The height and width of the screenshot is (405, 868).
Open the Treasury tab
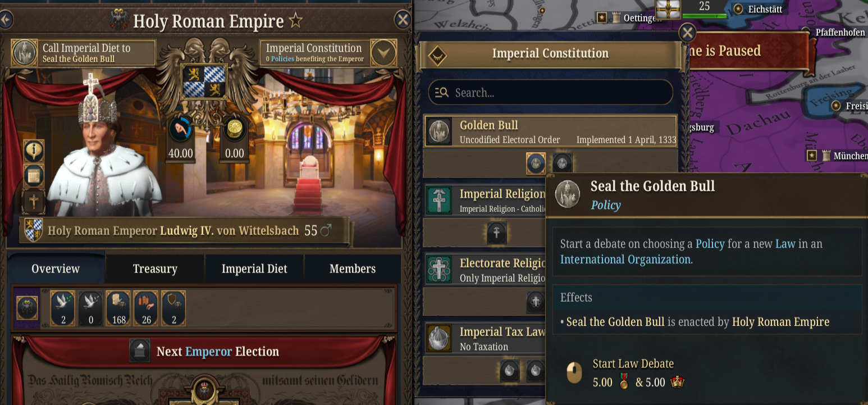(155, 269)
